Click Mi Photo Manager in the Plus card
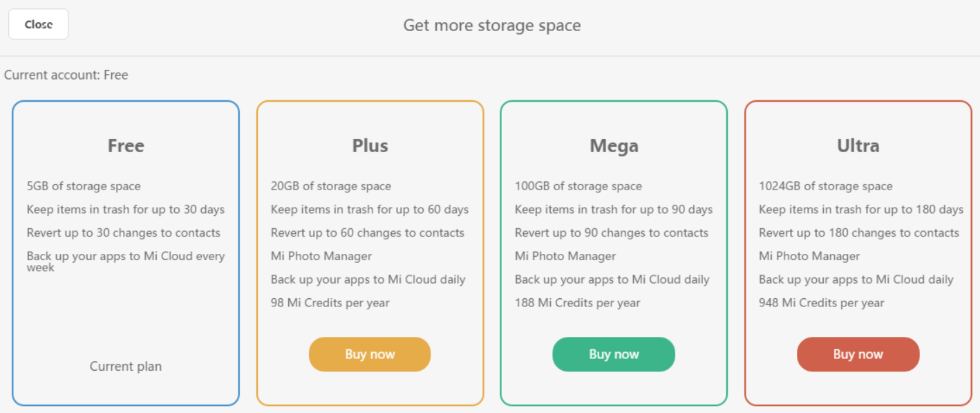Image resolution: width=980 pixels, height=413 pixels. [x=321, y=256]
